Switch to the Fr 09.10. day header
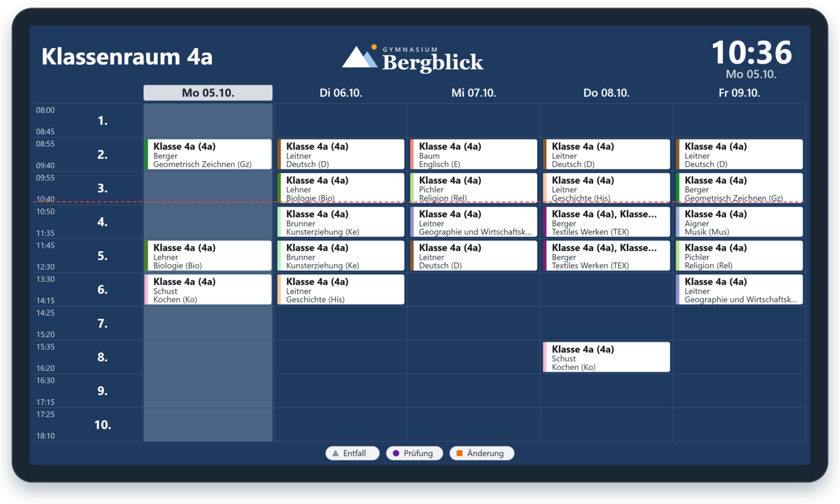This screenshot has height=504, width=840. (x=739, y=93)
